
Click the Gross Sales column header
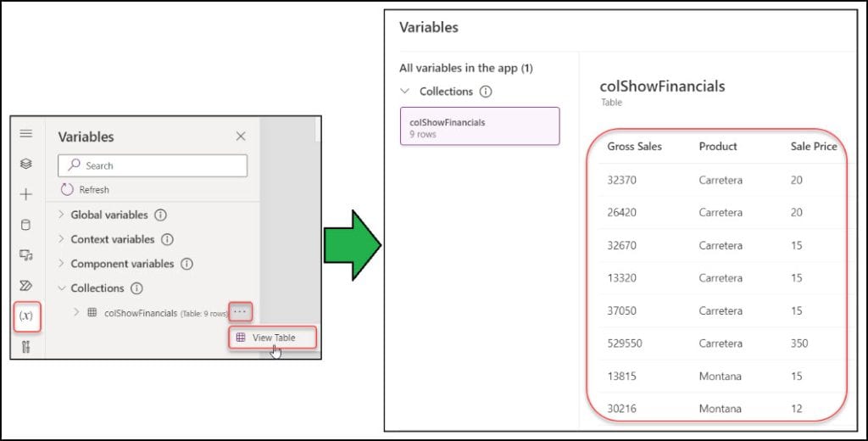pos(634,146)
